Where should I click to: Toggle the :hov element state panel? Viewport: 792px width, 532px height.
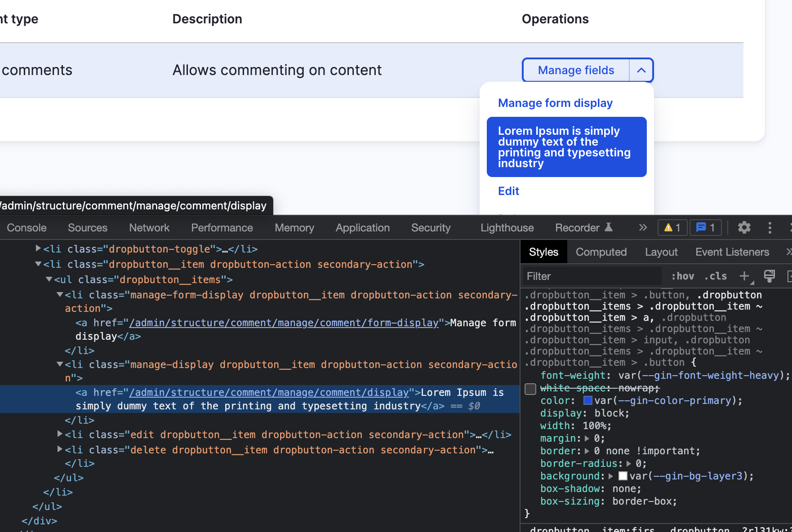pos(682,276)
